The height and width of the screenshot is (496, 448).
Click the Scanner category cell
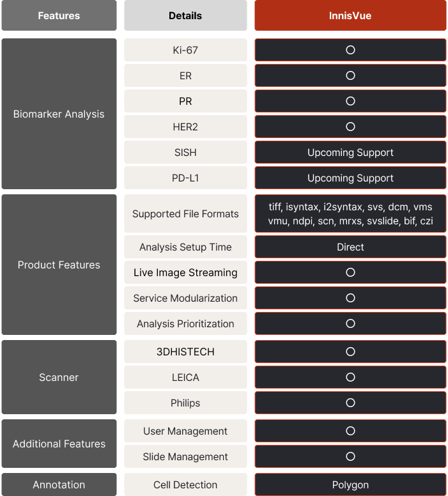coord(59,377)
